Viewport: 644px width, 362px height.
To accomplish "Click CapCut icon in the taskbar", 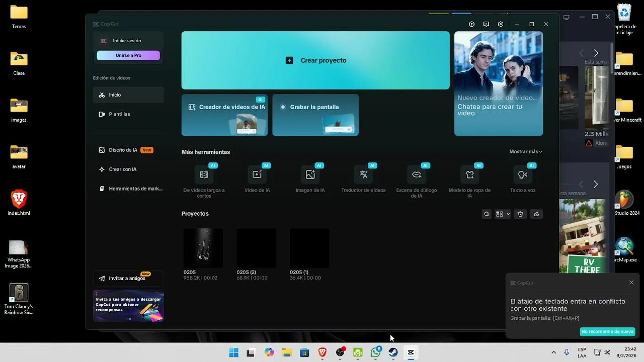I will (411, 352).
